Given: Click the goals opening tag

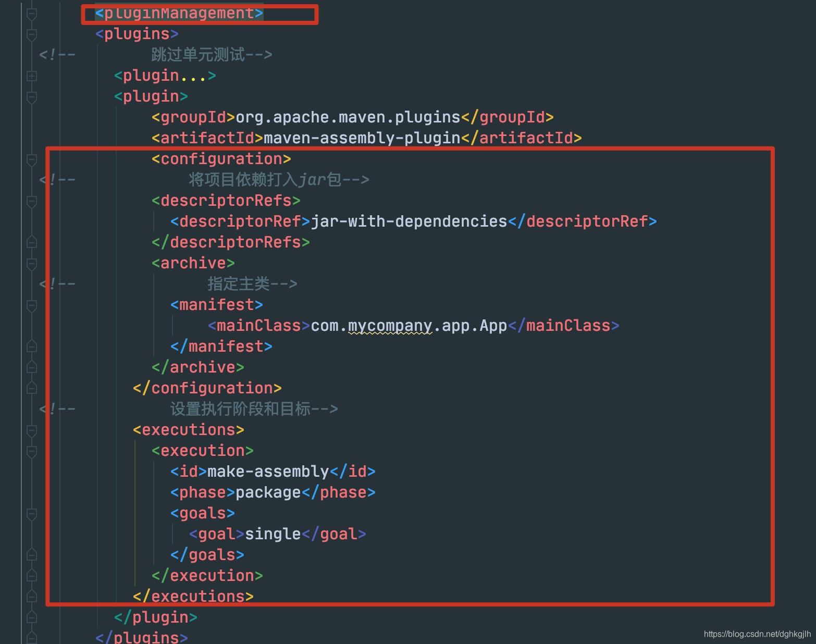Looking at the screenshot, I should [203, 514].
